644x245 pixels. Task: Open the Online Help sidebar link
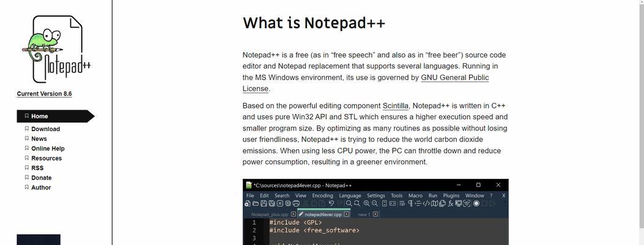point(48,148)
